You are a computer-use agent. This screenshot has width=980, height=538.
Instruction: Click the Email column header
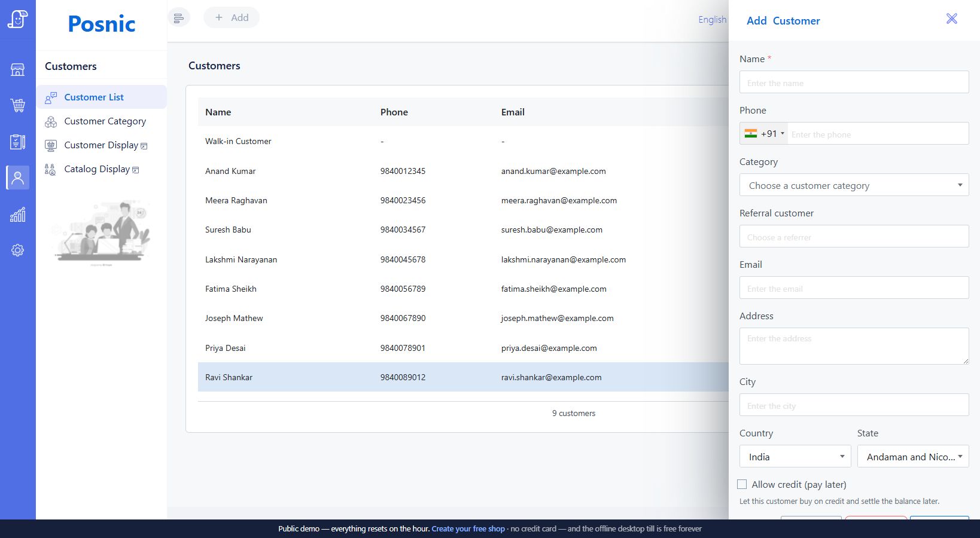(513, 112)
